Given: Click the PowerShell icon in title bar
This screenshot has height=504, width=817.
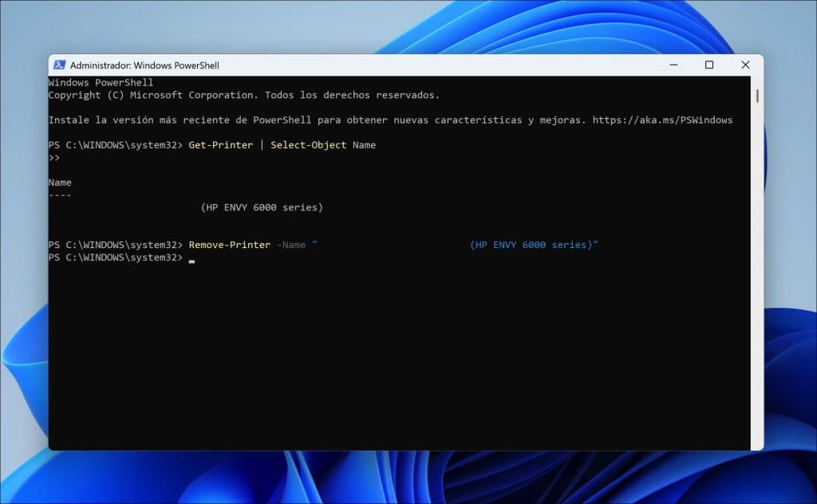Looking at the screenshot, I should [59, 65].
